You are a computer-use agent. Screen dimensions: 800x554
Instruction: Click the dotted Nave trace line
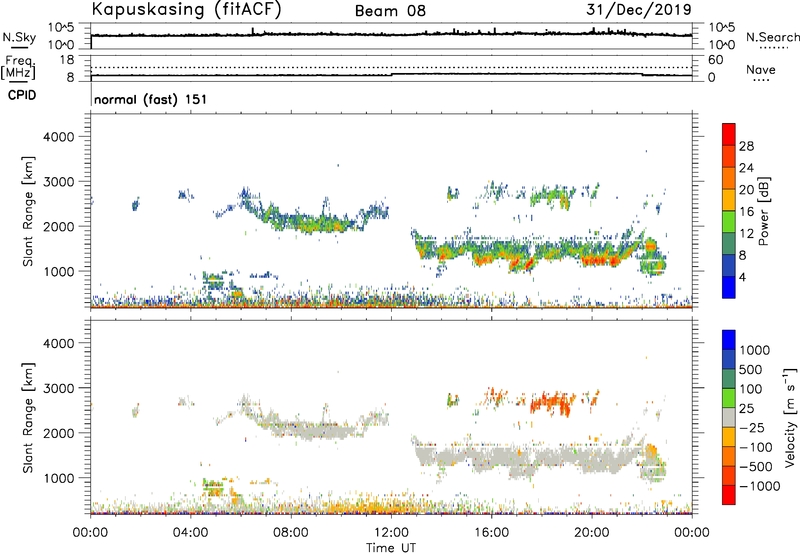[391, 67]
